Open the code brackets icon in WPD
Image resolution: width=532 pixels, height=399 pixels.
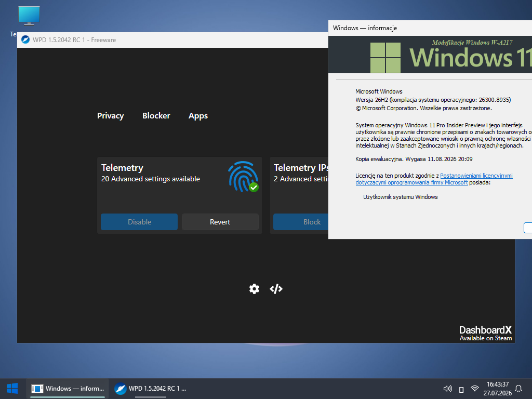pyautogui.click(x=276, y=289)
